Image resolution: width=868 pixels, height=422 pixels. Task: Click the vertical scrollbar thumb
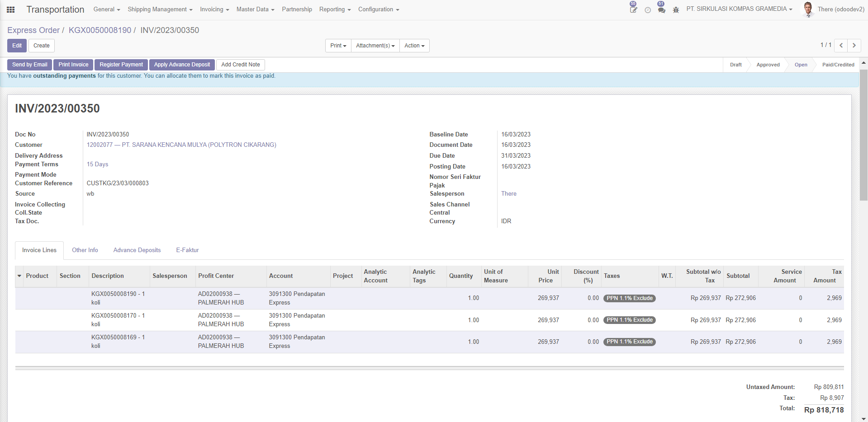[x=863, y=136]
